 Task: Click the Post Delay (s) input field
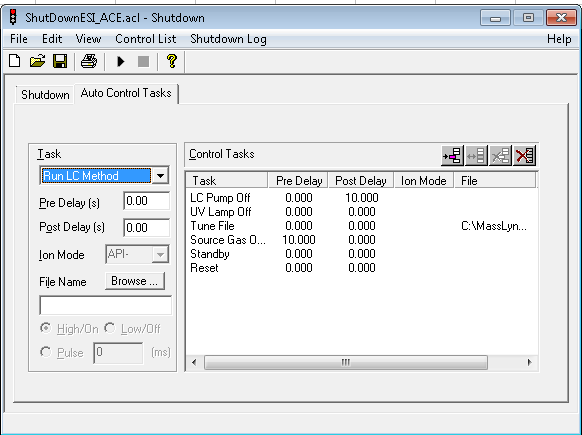146,228
